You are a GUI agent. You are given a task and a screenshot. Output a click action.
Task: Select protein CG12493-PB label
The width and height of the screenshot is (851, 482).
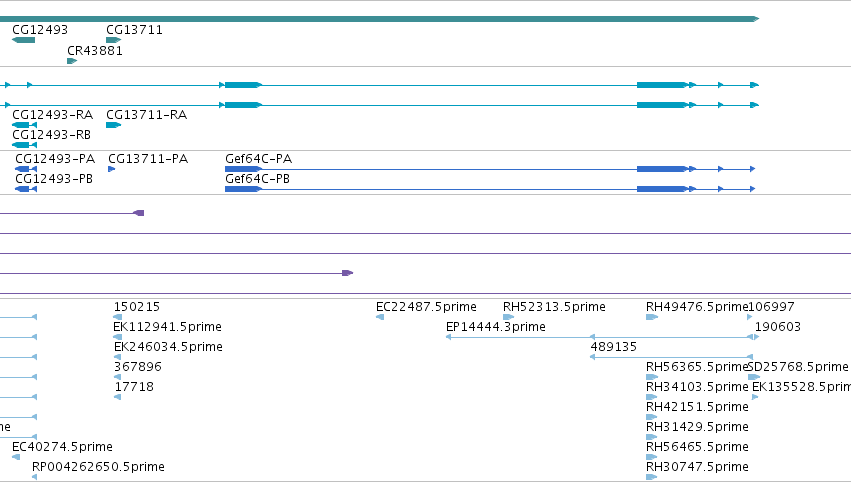pos(54,179)
